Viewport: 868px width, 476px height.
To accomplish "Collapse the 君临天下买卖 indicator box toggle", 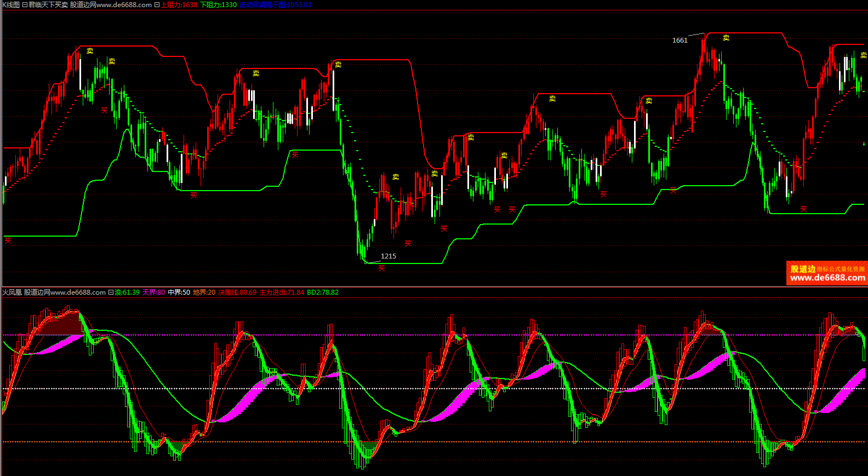I will [x=25, y=5].
